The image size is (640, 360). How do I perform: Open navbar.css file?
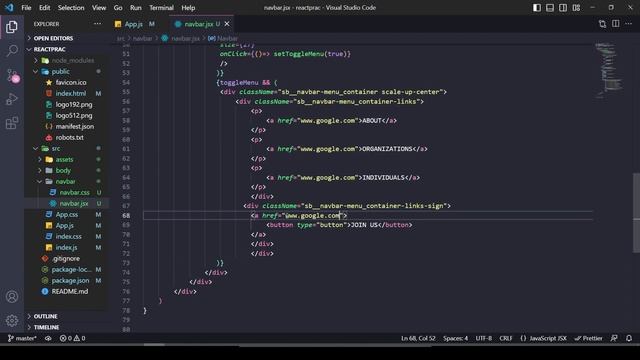pyautogui.click(x=74, y=193)
